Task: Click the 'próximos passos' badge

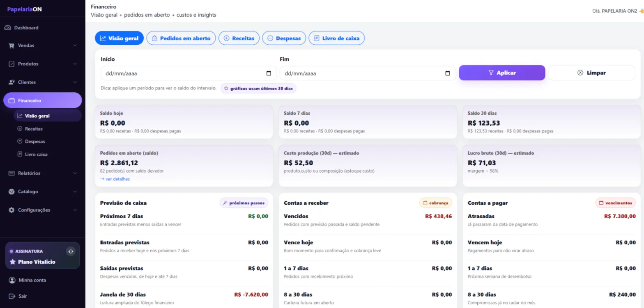Action: (244, 203)
